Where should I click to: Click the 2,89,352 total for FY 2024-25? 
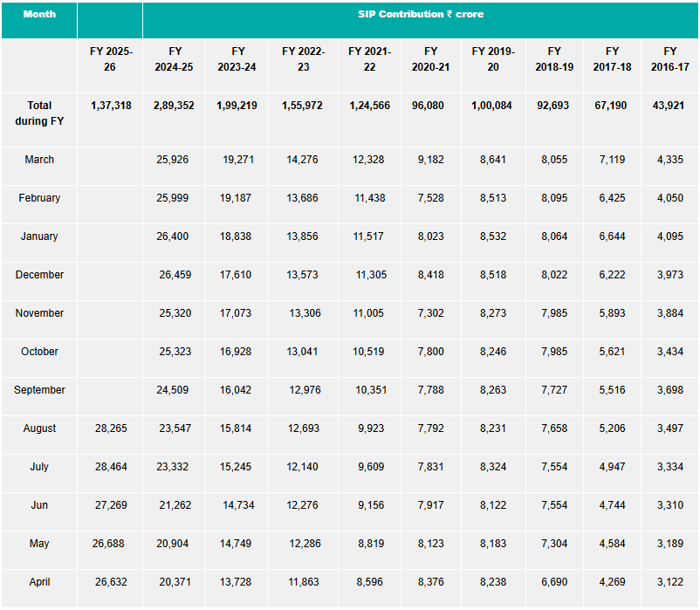pyautogui.click(x=174, y=106)
